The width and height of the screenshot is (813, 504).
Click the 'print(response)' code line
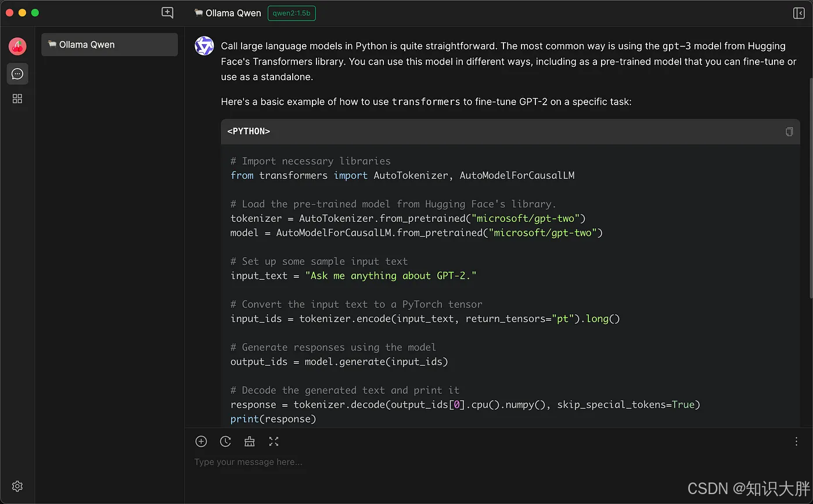(273, 419)
